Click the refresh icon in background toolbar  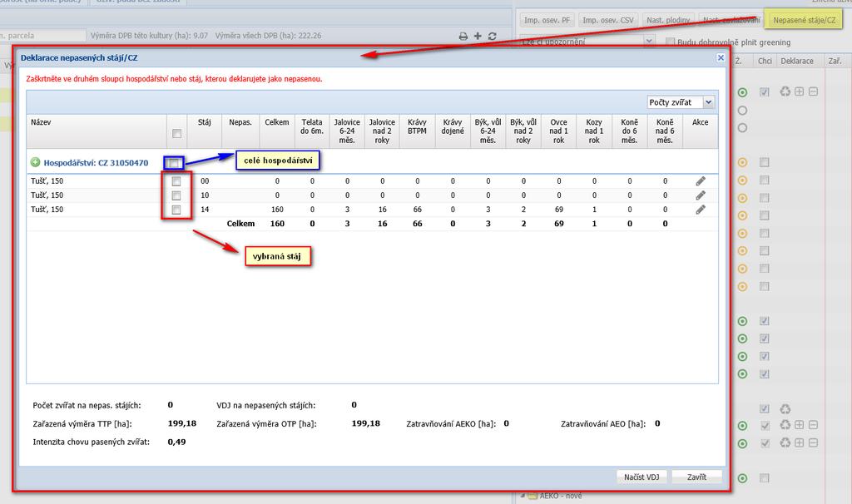click(493, 36)
